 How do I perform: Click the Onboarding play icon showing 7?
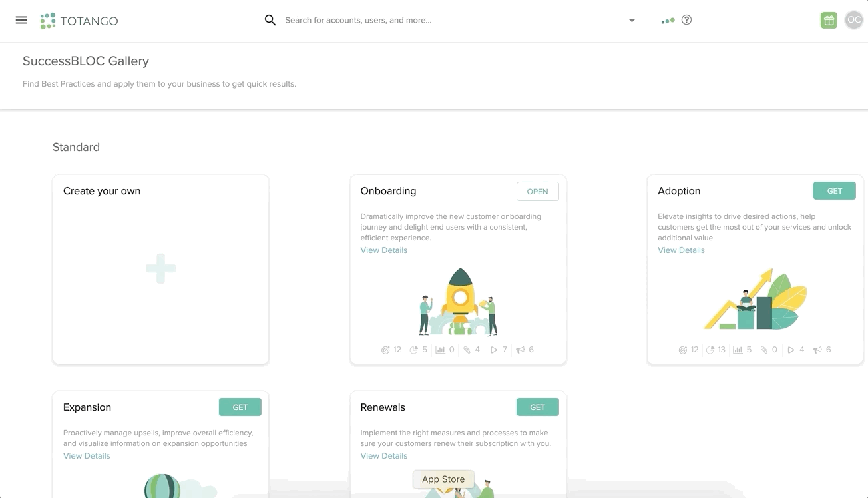coord(493,350)
